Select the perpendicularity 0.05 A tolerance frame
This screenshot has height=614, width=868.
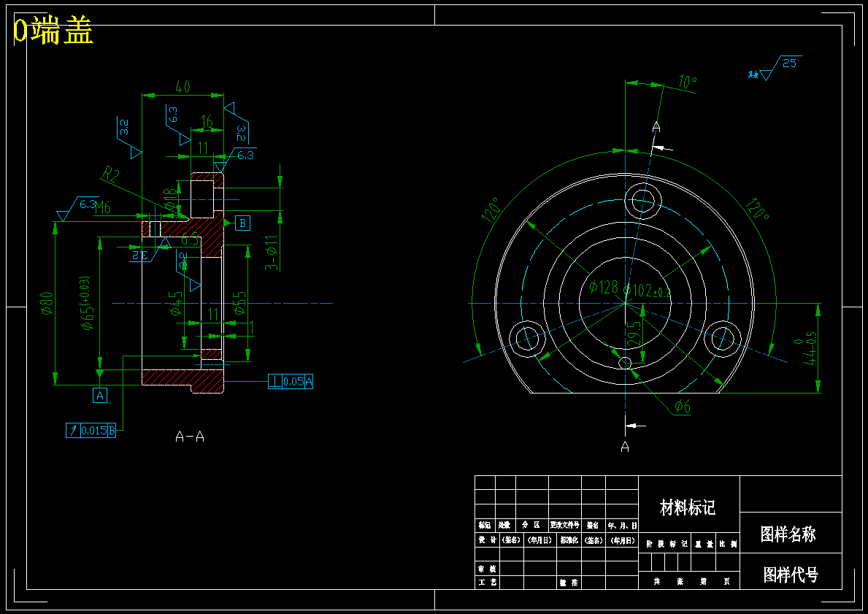coord(291,381)
